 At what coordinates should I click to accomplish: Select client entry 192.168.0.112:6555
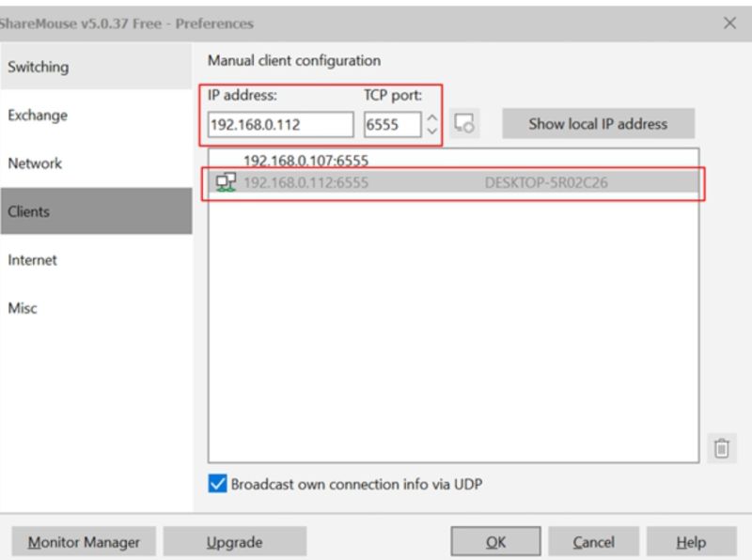click(453, 182)
